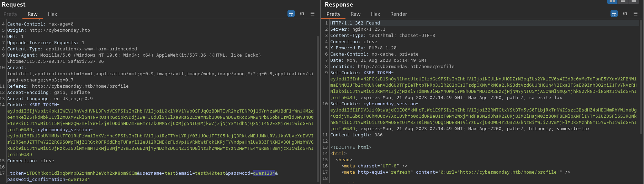Click meta charset UTF-8 tag line

[x=374, y=166]
